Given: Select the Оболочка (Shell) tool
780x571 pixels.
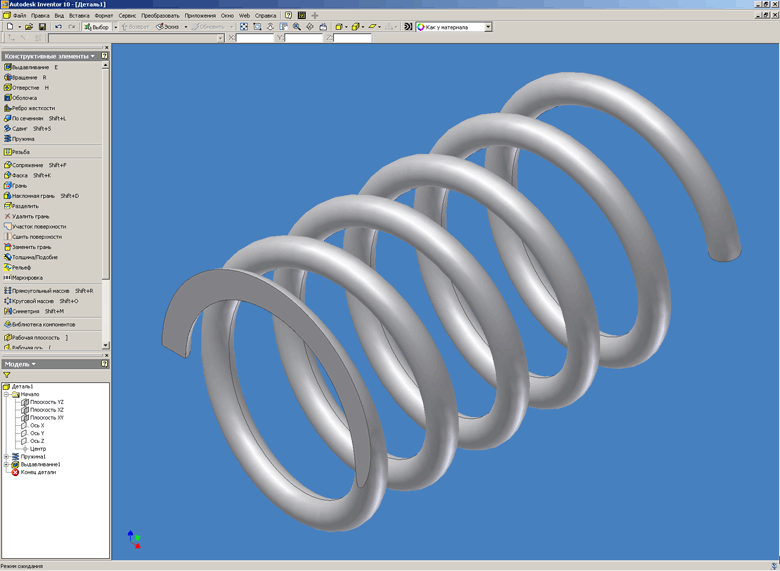Looking at the screenshot, I should (x=20, y=98).
